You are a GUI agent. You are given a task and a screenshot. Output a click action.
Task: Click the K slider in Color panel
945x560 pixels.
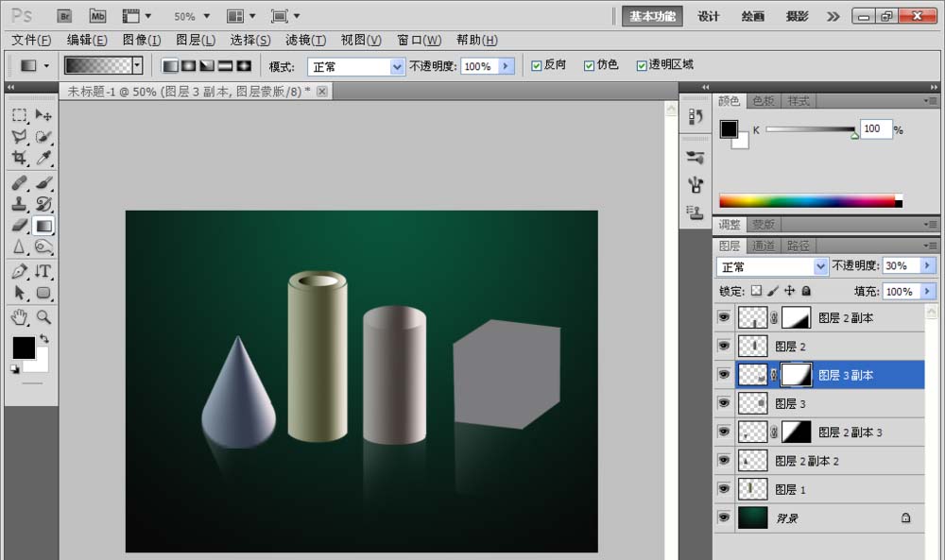click(811, 129)
